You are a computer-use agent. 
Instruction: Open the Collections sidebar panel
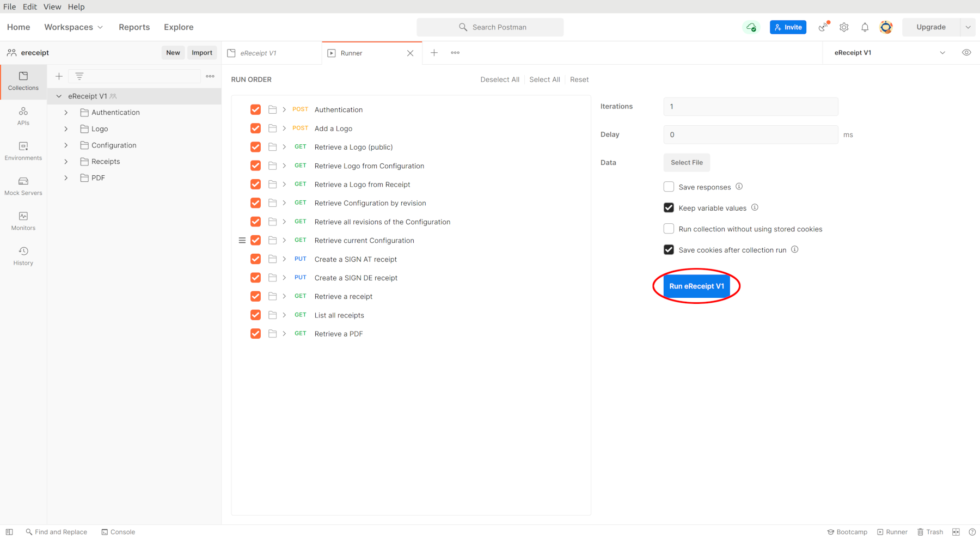[23, 81]
